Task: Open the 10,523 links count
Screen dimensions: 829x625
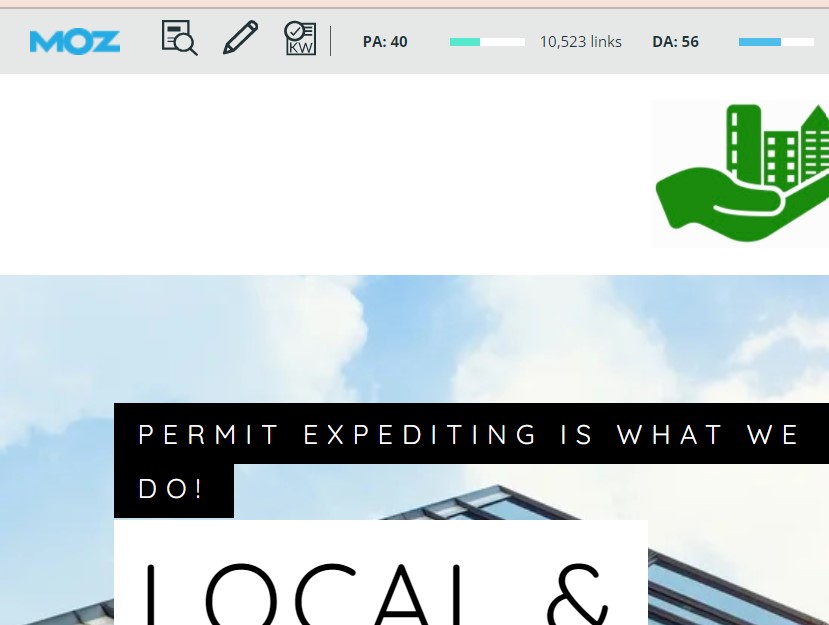Action: tap(580, 42)
